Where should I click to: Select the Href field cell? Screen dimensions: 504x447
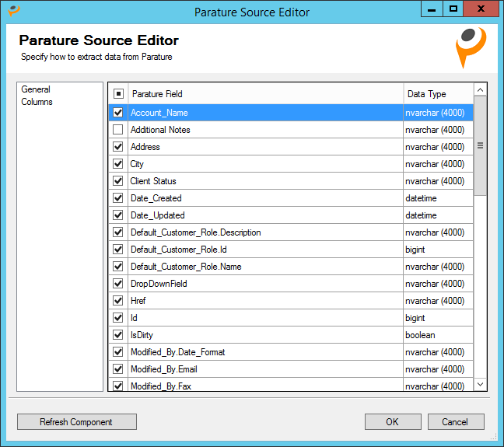coord(265,301)
